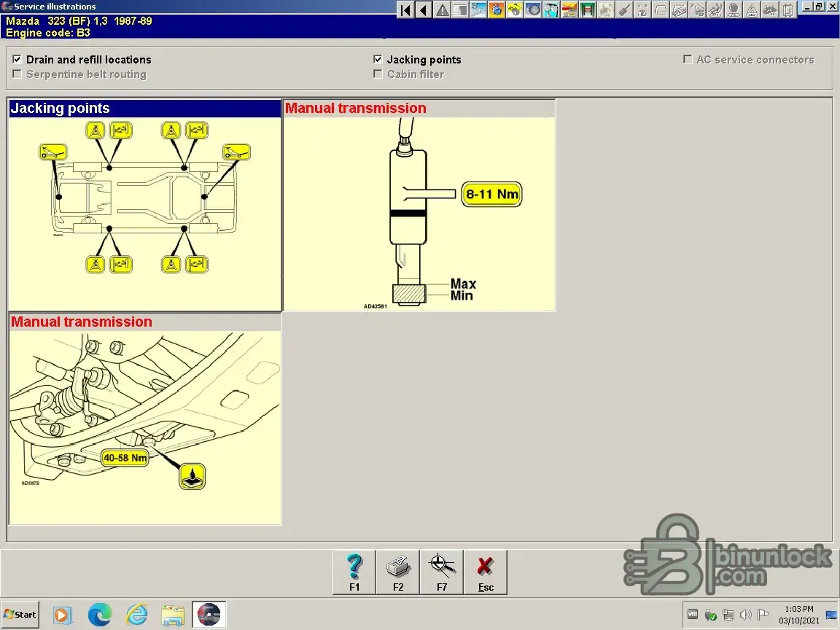Viewport: 840px width, 630px height.
Task: Open help with the F1 button
Action: (x=354, y=572)
